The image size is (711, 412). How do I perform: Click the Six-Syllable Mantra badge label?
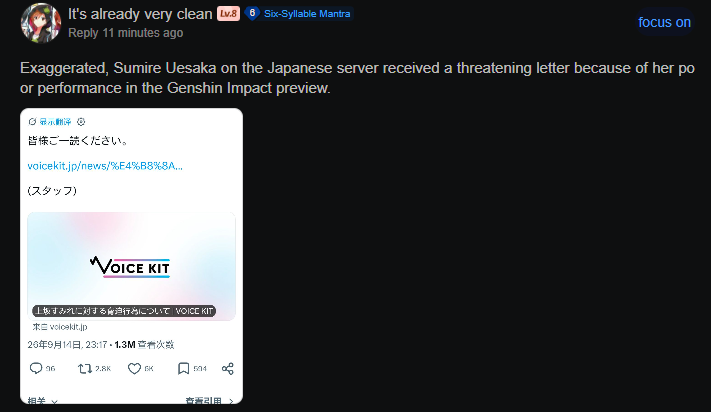click(307, 14)
